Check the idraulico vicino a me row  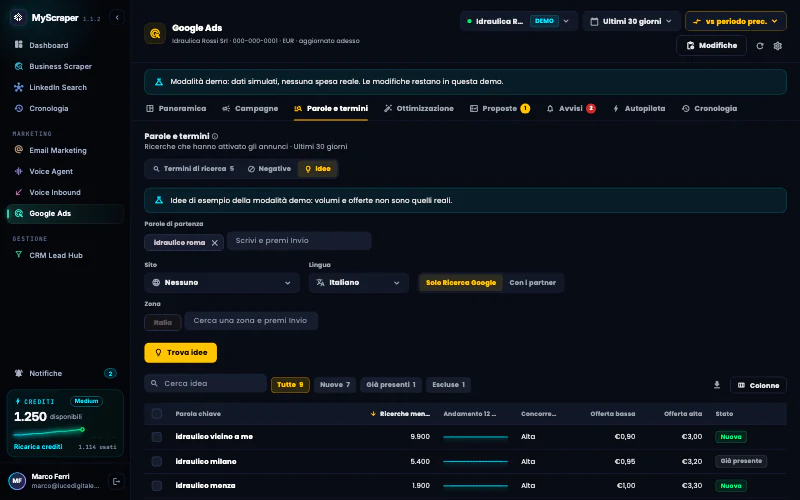[x=157, y=437]
